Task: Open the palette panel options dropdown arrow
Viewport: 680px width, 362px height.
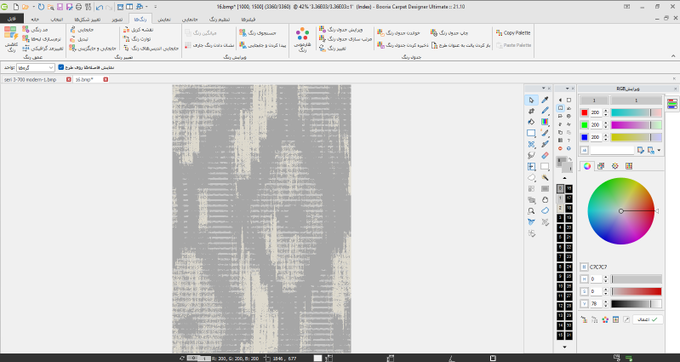Action: pos(567,88)
